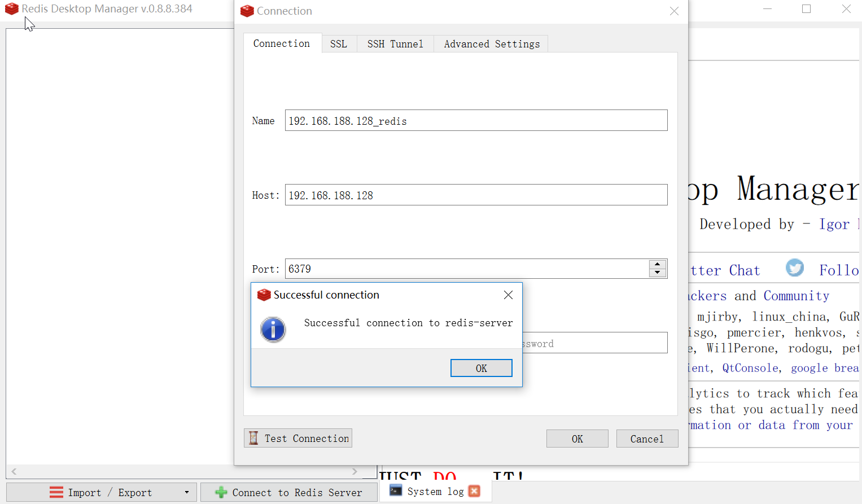Confirm the Connection dialog with OK
The width and height of the screenshot is (862, 504).
point(577,439)
